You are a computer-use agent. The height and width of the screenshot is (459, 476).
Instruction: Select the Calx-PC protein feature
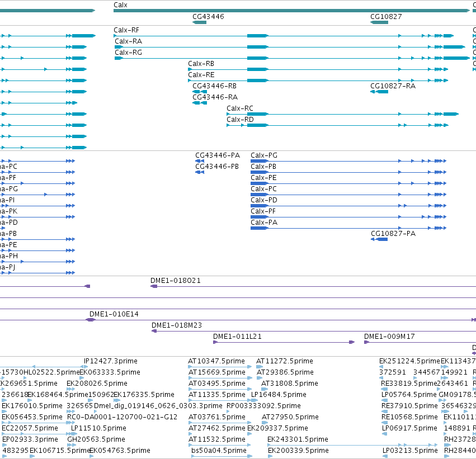(348, 195)
